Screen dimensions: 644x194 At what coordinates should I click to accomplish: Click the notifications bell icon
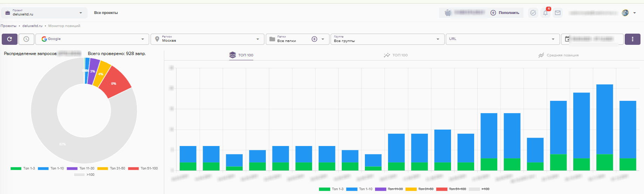pos(545,13)
